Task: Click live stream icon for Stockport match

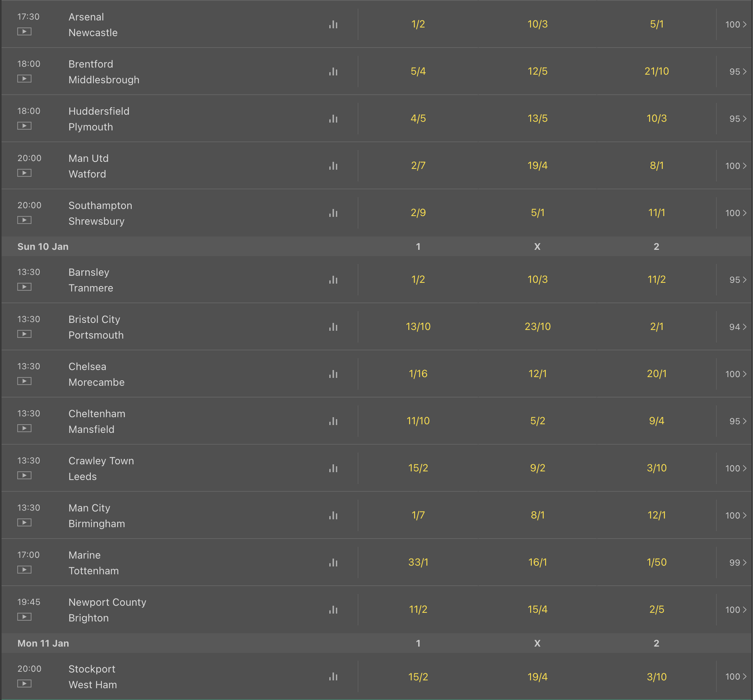Action: click(24, 684)
